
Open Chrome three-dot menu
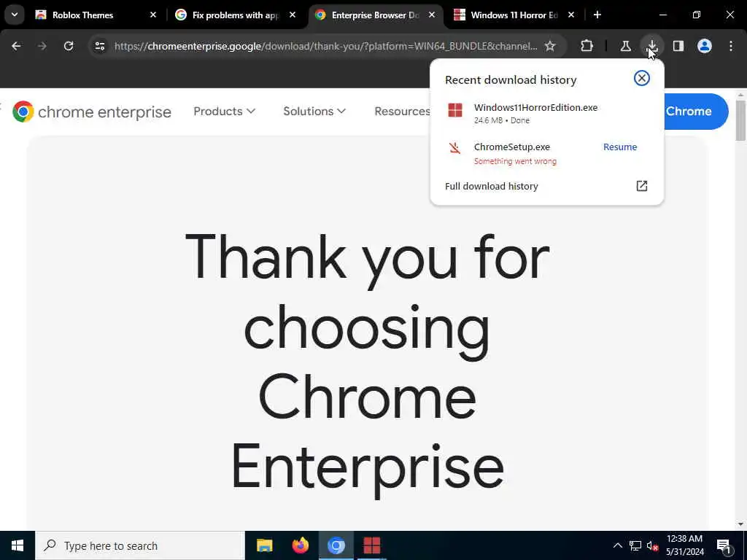[731, 46]
